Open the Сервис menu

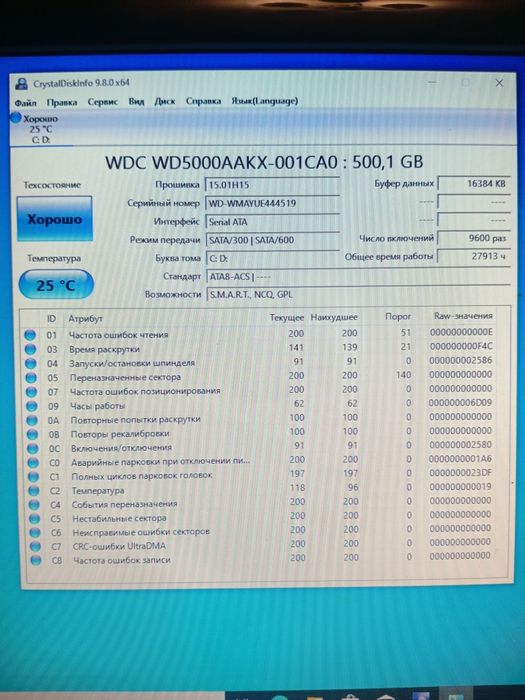(103, 101)
